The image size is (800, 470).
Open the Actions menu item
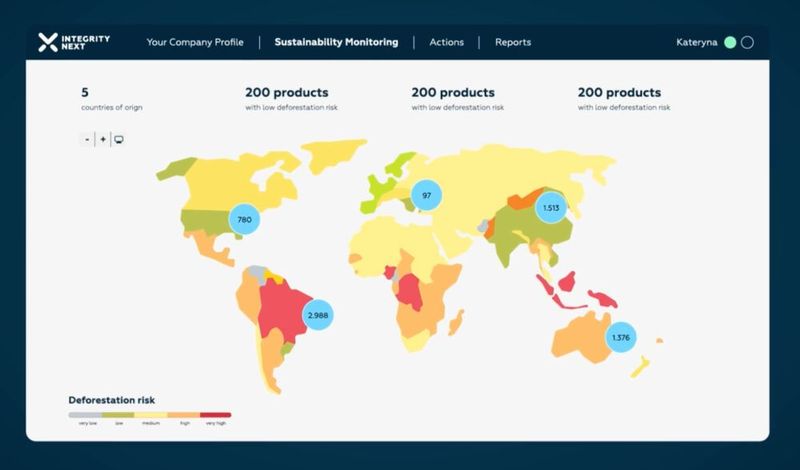tap(446, 42)
